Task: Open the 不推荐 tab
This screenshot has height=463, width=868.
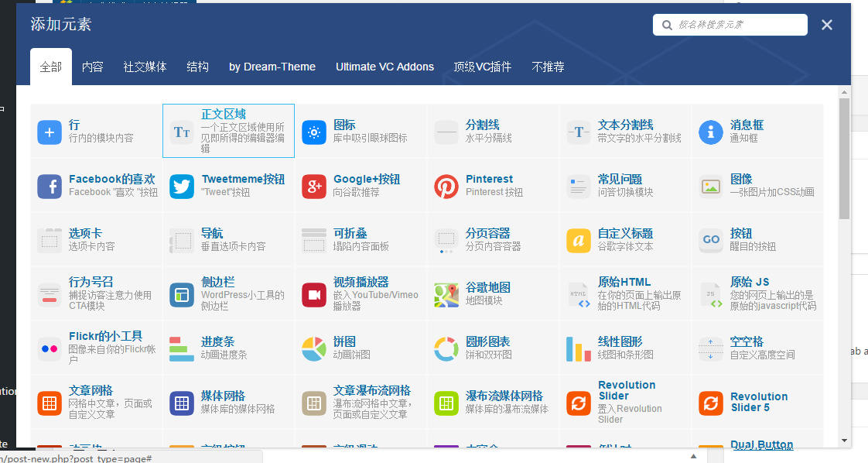Action: (x=548, y=67)
